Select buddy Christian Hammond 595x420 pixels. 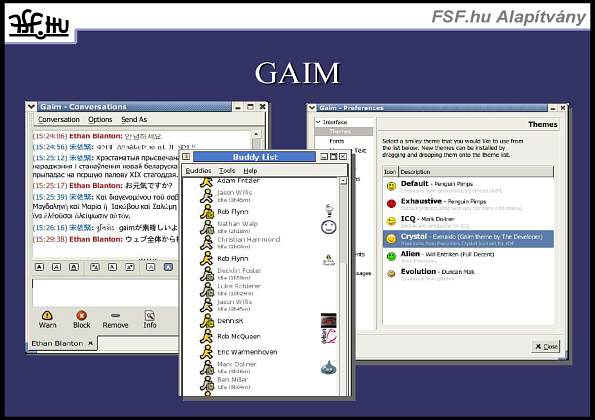click(249, 239)
